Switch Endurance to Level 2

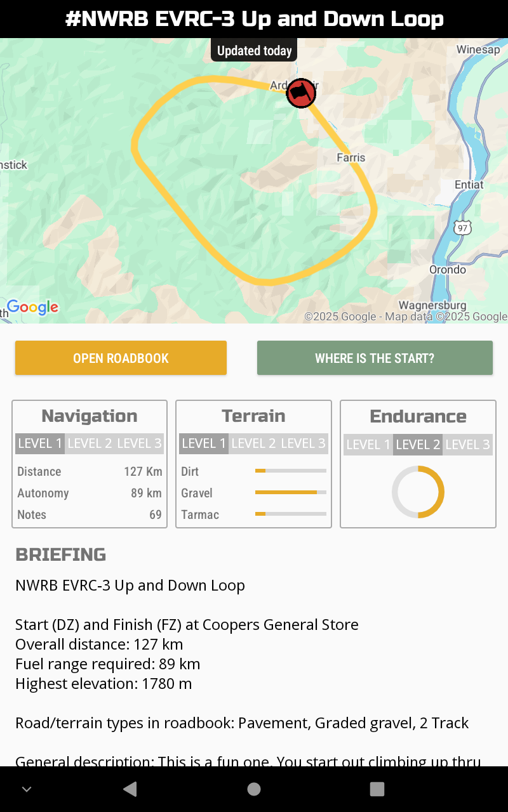[418, 445]
